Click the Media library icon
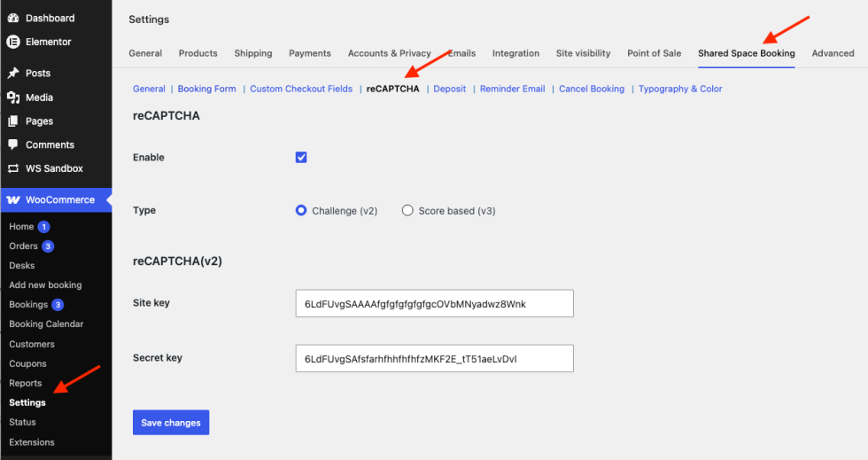Screen dimensions: 868x460 point(13,97)
